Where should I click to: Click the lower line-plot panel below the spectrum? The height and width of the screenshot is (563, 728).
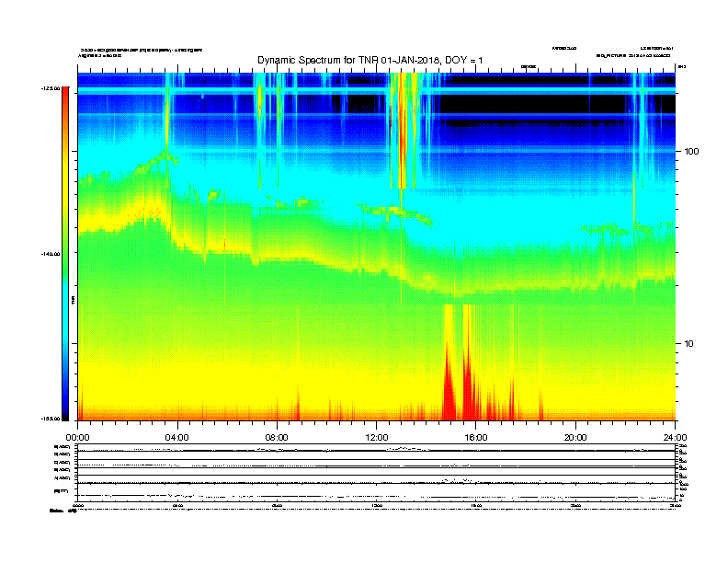[x=377, y=472]
